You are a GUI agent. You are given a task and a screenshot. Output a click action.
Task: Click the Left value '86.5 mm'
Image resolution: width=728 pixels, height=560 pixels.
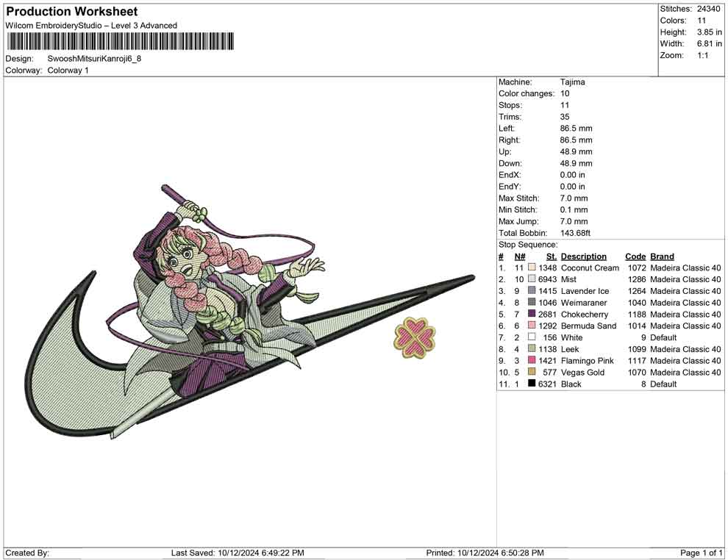[x=577, y=129]
